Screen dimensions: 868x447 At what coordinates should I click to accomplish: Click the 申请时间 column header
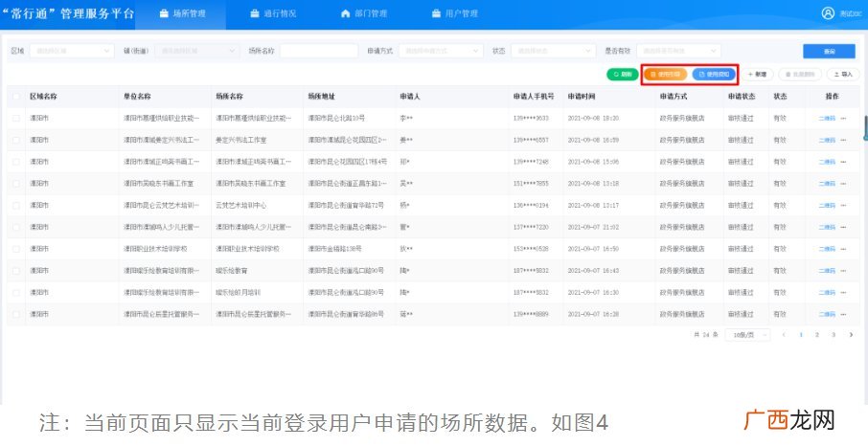point(582,97)
